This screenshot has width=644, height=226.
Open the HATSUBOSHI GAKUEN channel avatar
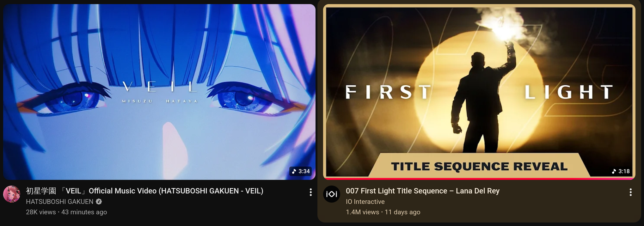point(12,194)
